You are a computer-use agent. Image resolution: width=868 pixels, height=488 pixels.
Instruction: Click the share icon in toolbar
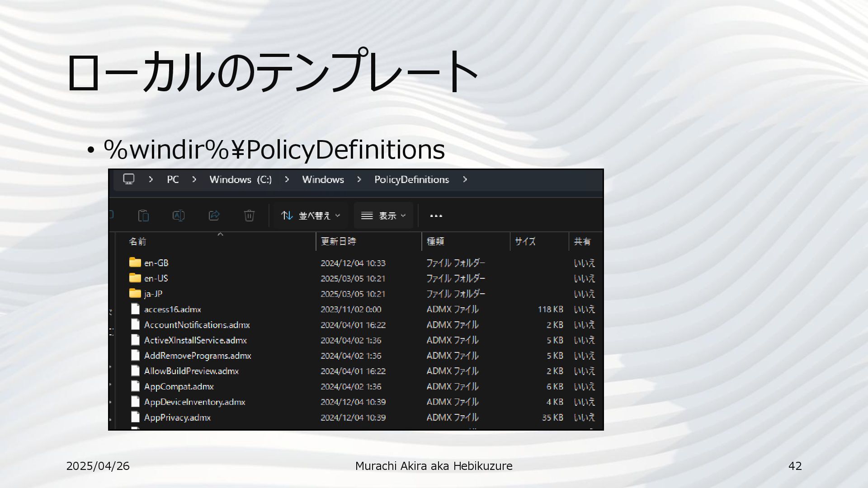(214, 216)
